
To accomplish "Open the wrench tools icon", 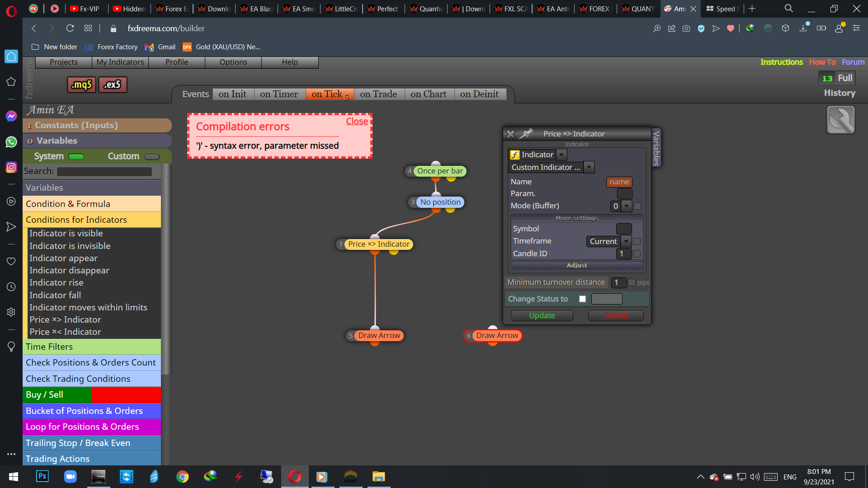I will 840,120.
